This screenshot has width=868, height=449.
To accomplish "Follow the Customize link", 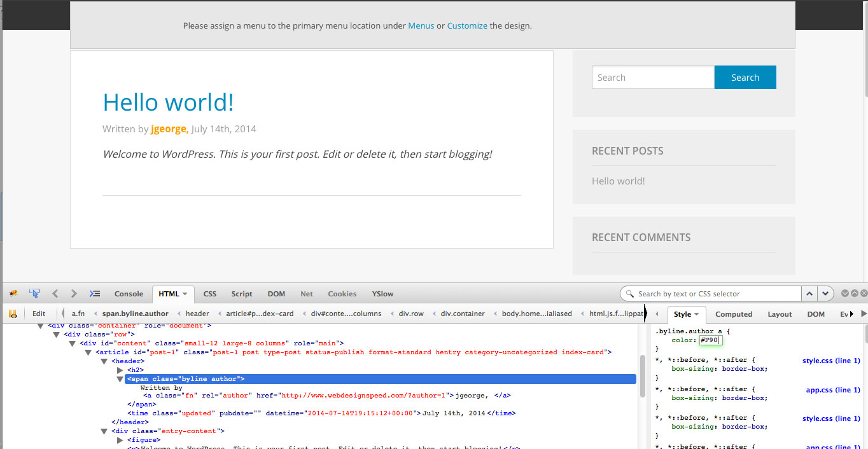I will [x=467, y=26].
